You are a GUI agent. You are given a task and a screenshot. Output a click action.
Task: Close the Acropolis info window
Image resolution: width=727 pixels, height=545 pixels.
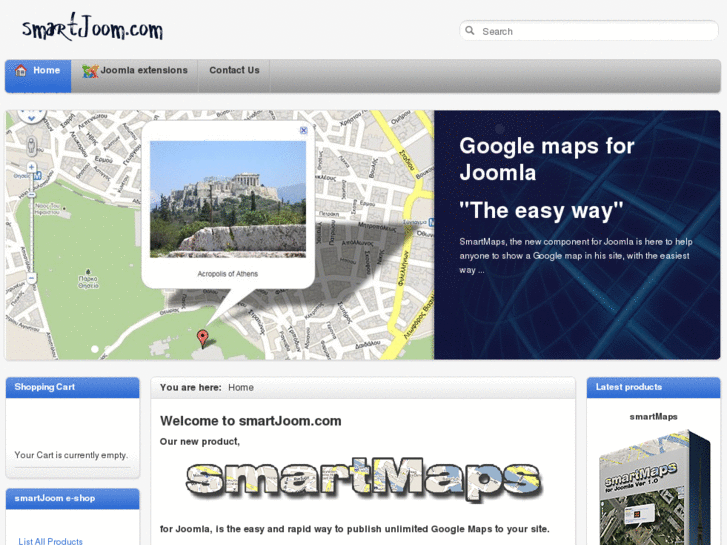(304, 130)
